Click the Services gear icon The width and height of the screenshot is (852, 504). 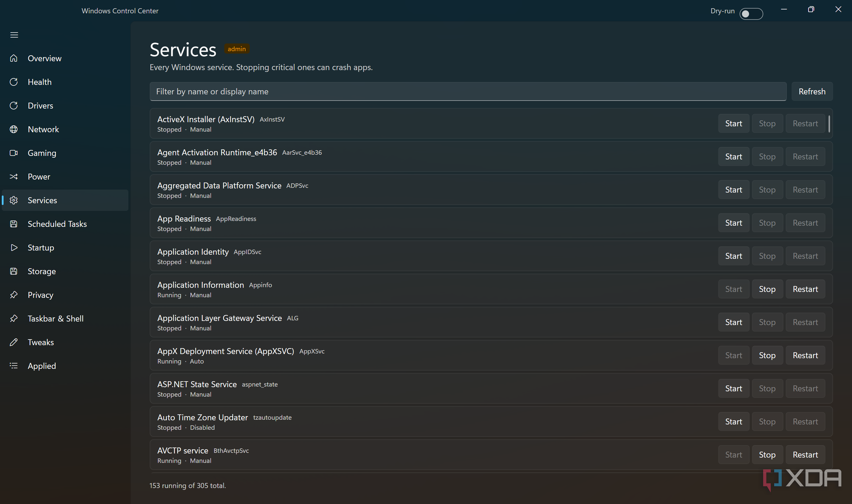[x=14, y=200]
